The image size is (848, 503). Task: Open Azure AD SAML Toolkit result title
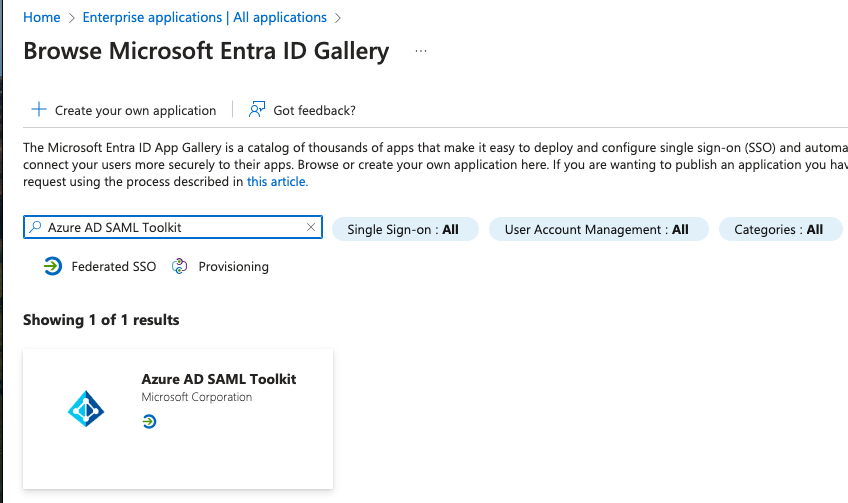(x=218, y=379)
